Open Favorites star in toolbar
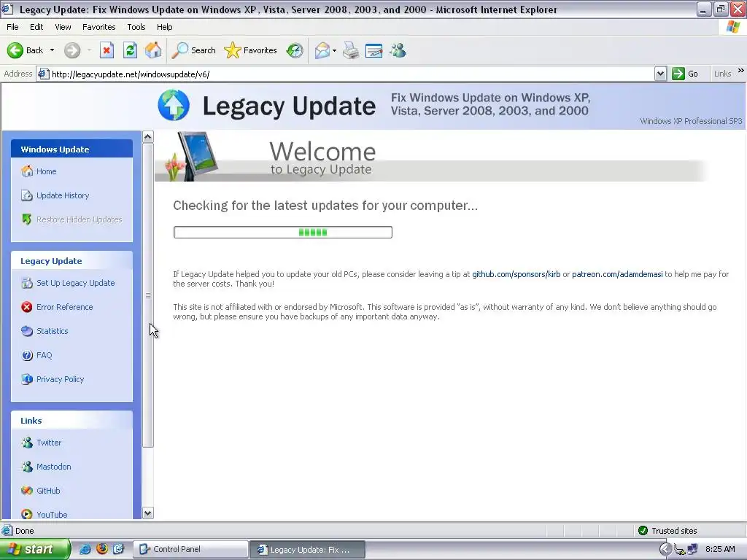Screen dimensions: 747x560 click(251, 50)
